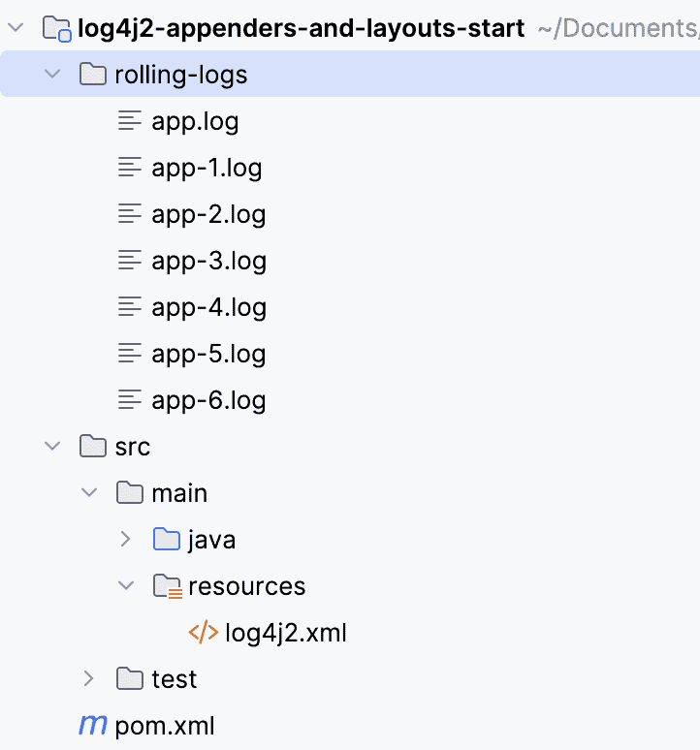Screen dimensions: 700x750
Task: Select app-1.log in the tree
Action: coord(207,168)
